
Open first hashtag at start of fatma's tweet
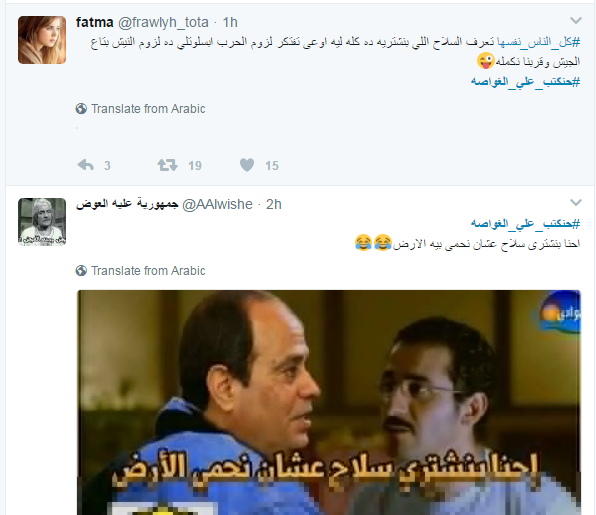tap(539, 42)
